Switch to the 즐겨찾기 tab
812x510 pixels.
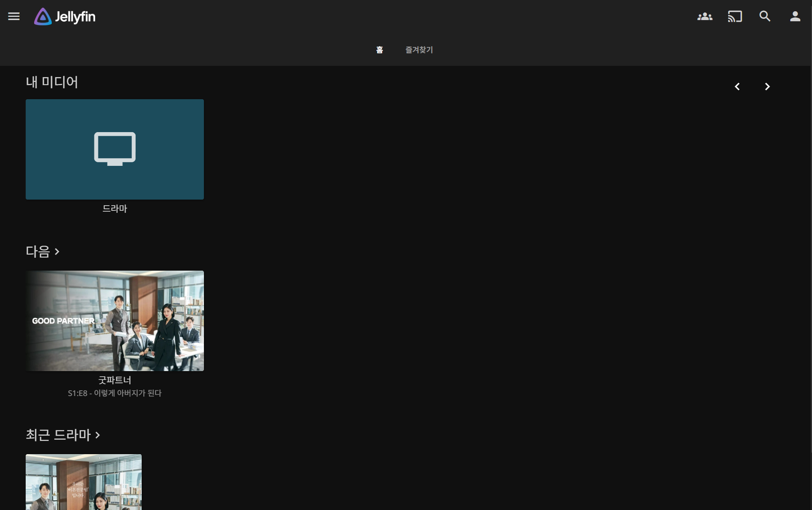pyautogui.click(x=419, y=50)
